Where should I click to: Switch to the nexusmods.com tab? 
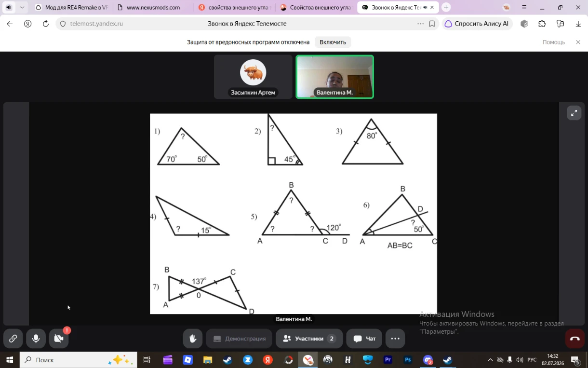pyautogui.click(x=153, y=7)
